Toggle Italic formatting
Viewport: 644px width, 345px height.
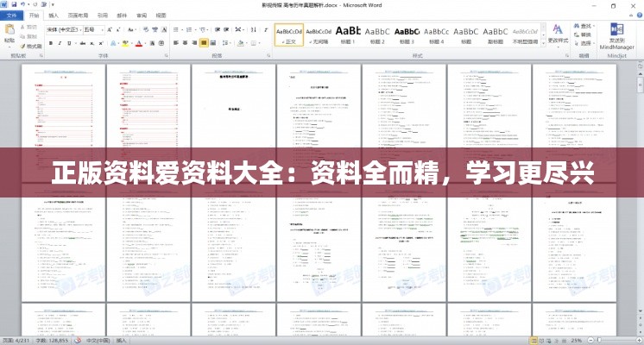pyautogui.click(x=58, y=41)
